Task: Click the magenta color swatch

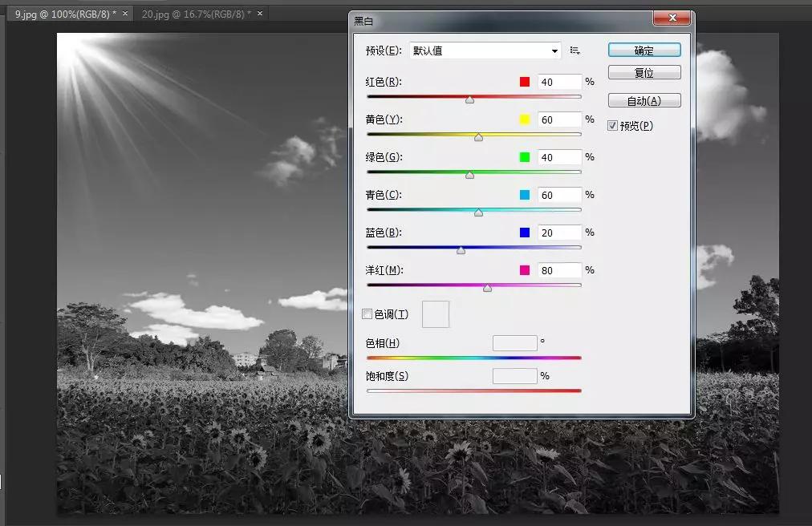Action: tap(525, 270)
